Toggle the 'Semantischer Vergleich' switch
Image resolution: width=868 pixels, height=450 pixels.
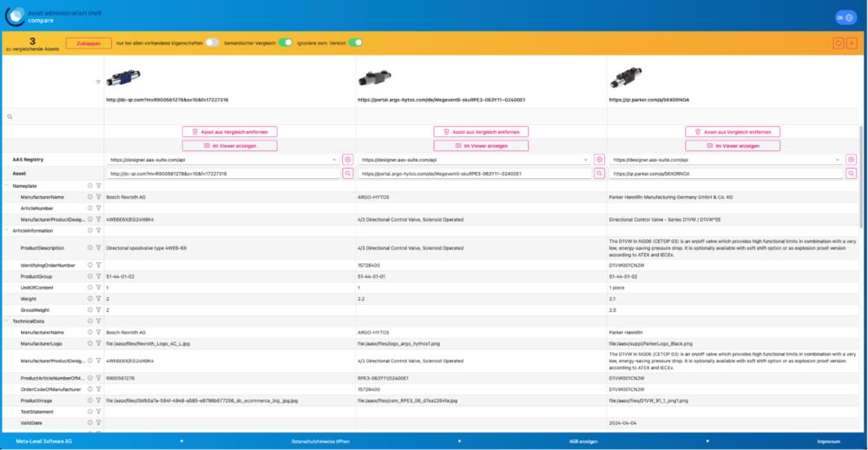pyautogui.click(x=285, y=43)
